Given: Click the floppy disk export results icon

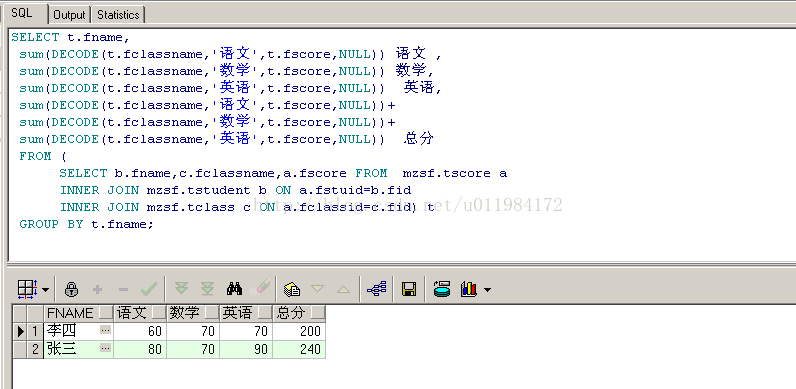Looking at the screenshot, I should tap(409, 289).
